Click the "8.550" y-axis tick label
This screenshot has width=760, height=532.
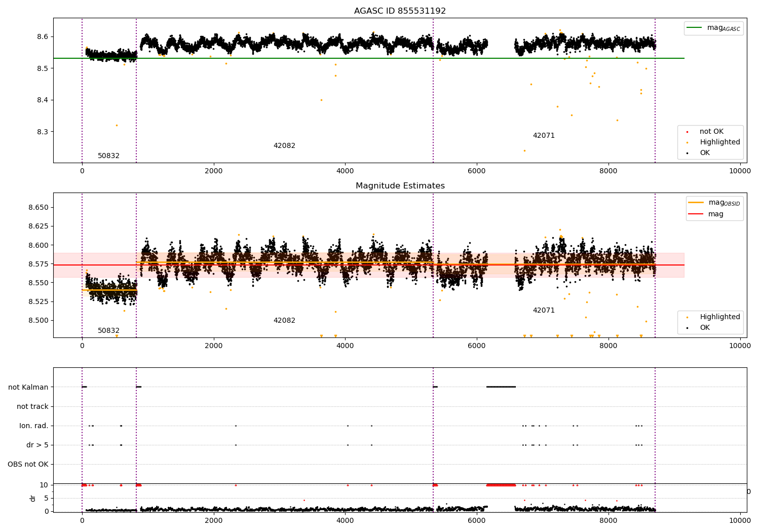[x=39, y=283]
